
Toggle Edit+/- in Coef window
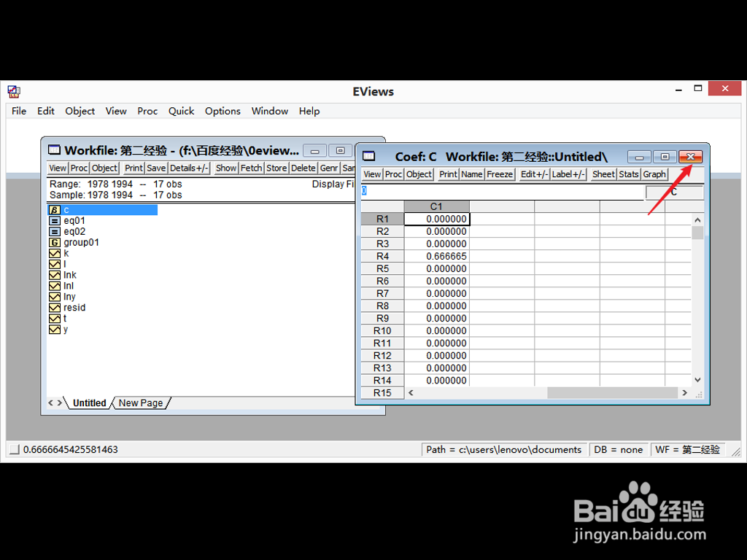pos(535,174)
